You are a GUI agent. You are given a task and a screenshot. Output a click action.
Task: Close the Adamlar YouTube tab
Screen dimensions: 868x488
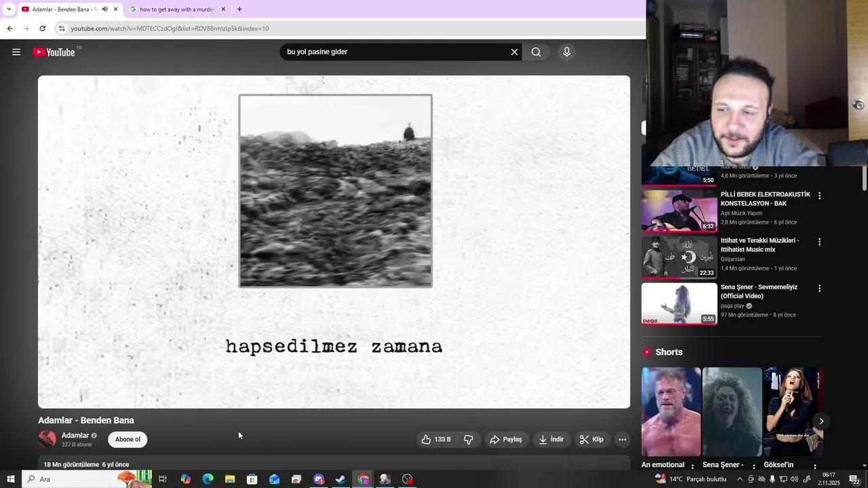[x=115, y=9]
